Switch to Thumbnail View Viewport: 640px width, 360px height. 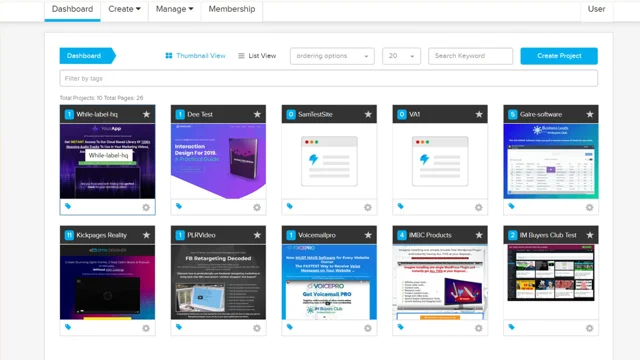click(x=196, y=56)
